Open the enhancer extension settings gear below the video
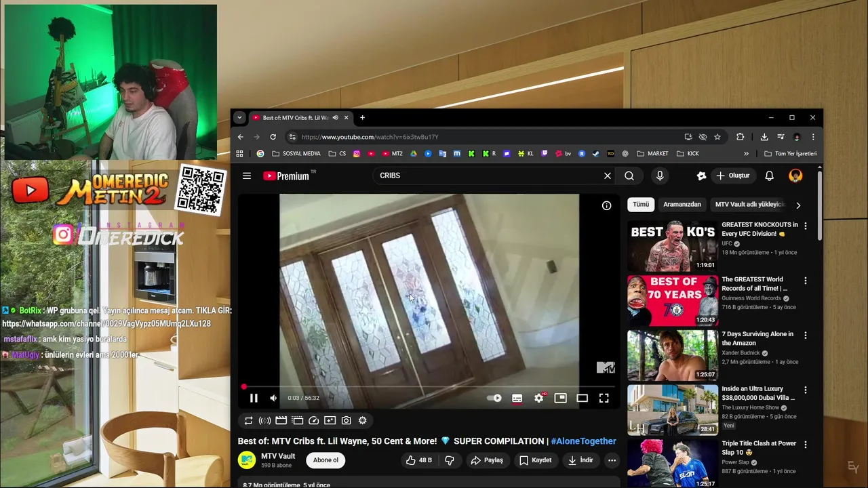The height and width of the screenshot is (488, 868). click(362, 421)
